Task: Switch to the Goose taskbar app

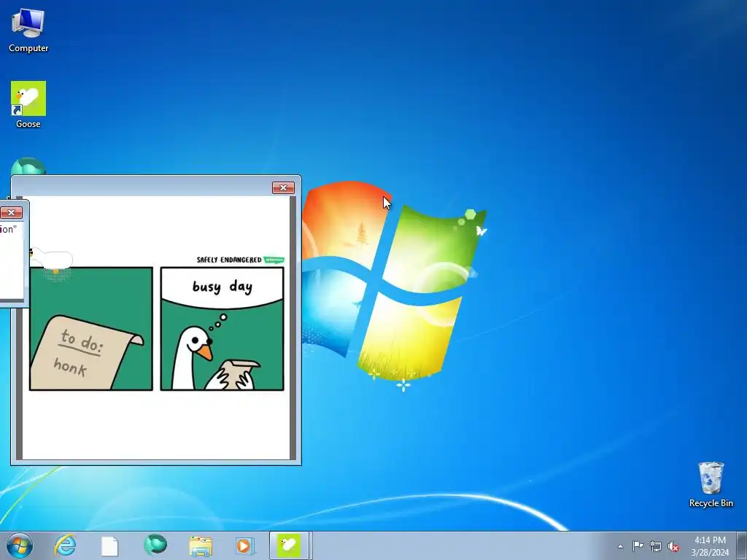Action: [290, 545]
